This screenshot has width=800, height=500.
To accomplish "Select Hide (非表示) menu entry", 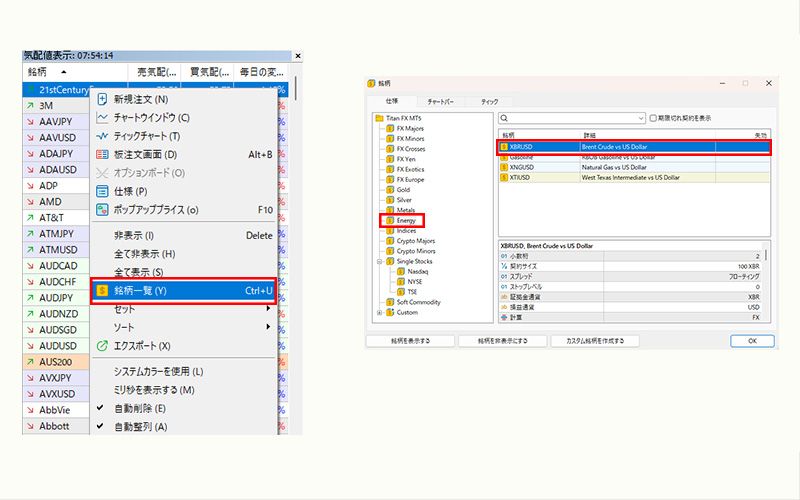I will (184, 235).
